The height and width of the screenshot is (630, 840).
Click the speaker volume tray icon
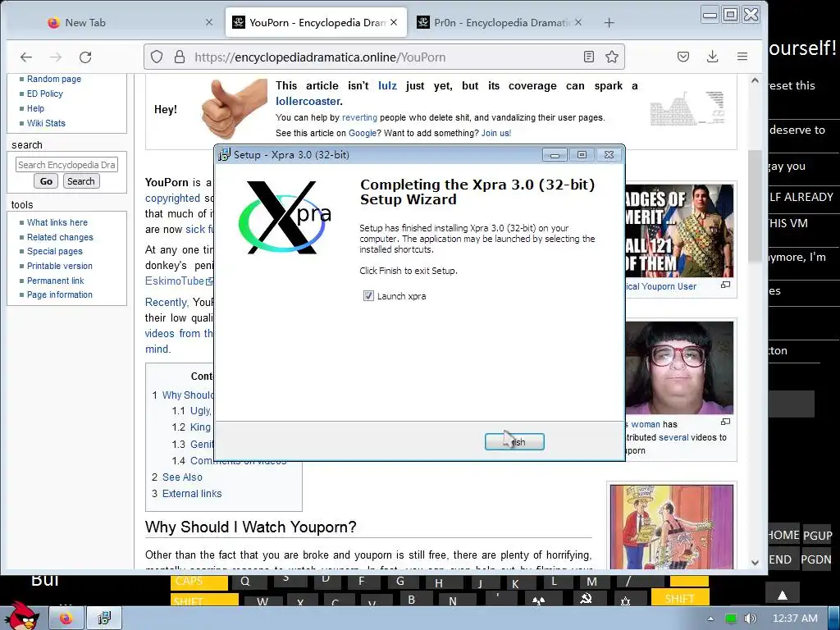(x=751, y=619)
